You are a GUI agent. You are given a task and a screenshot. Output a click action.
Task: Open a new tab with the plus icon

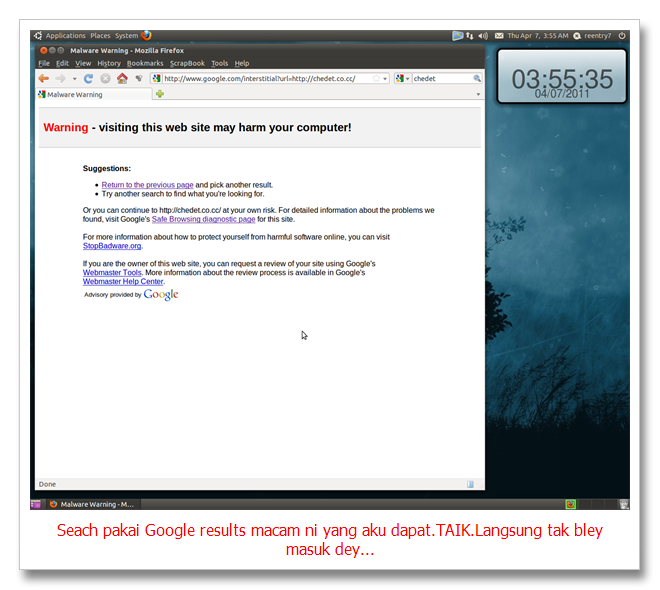160,94
